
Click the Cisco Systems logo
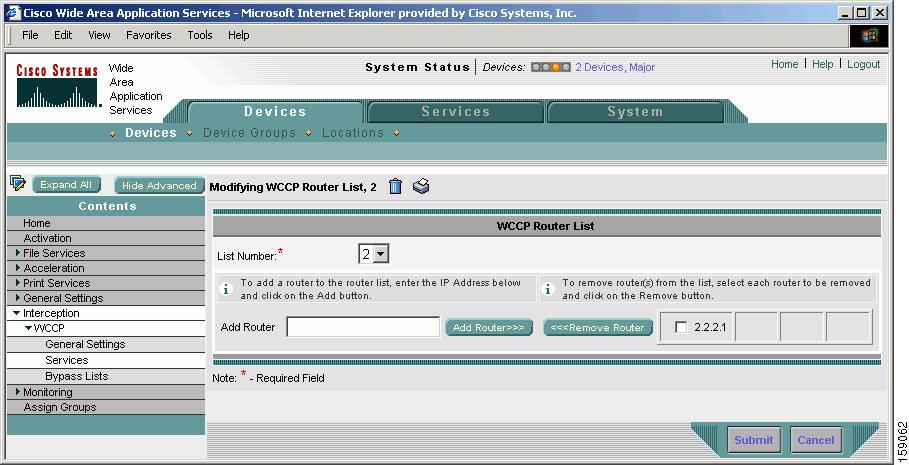click(x=57, y=86)
